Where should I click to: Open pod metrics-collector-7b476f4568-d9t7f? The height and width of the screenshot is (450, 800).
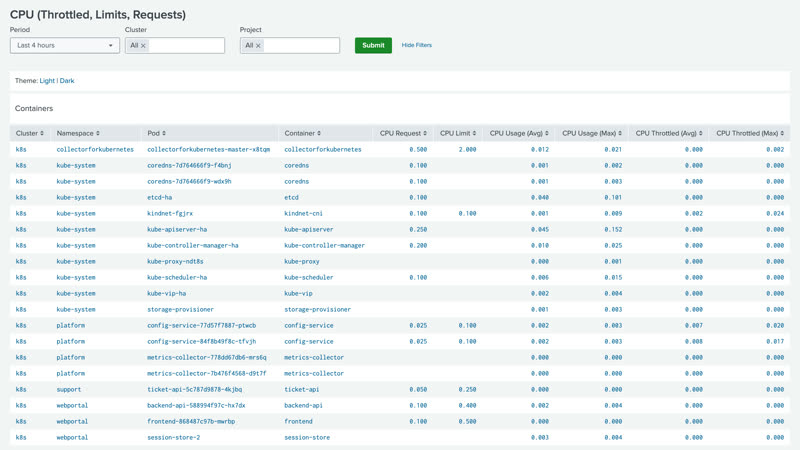click(x=207, y=373)
